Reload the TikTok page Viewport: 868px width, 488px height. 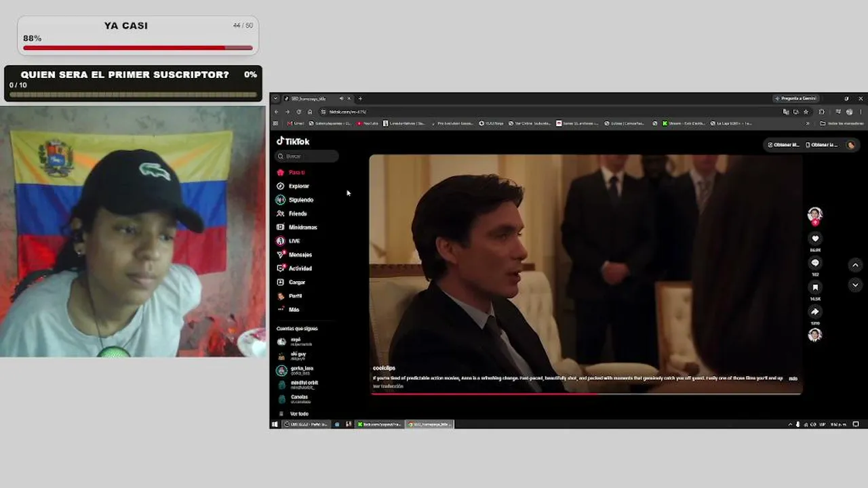pos(298,112)
